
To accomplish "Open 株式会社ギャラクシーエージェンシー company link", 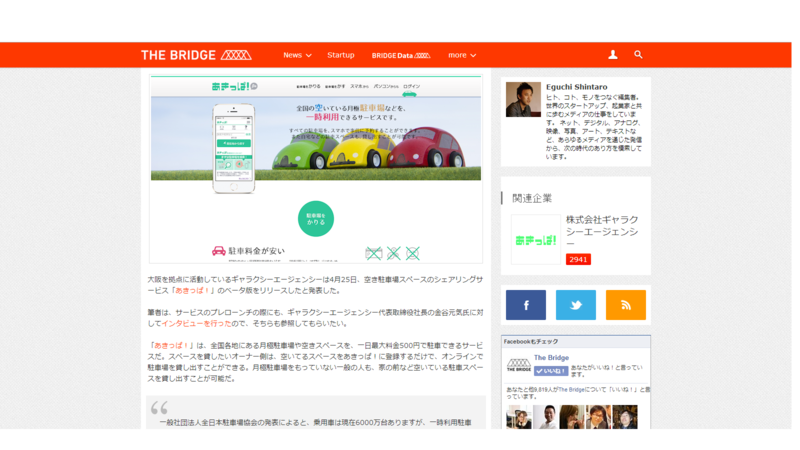I will [602, 232].
